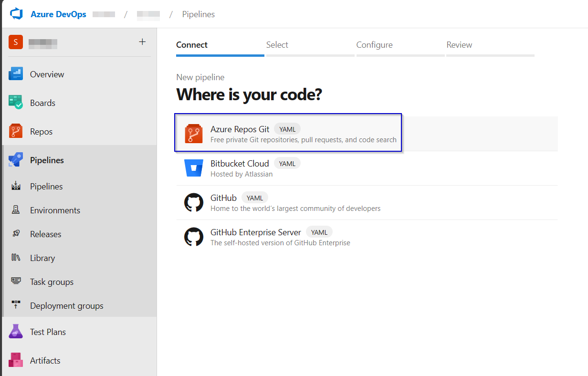Click the Task groups icon

coord(16,282)
